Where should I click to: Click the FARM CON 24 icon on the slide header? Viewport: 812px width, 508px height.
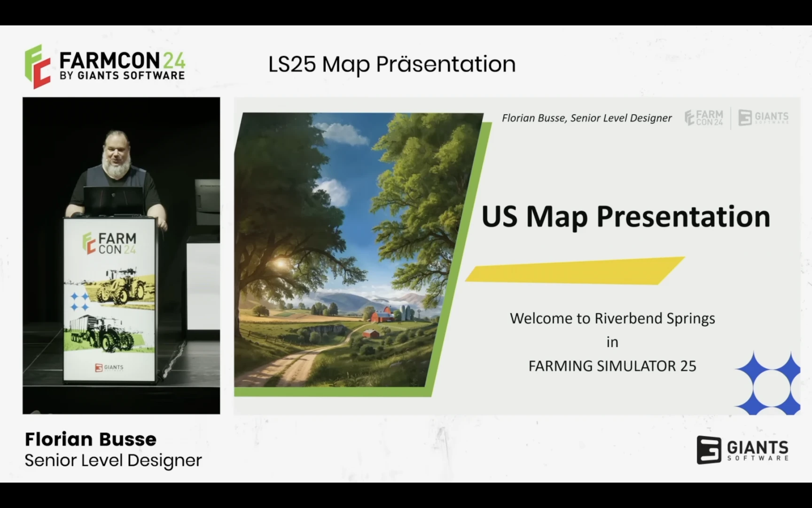[x=703, y=118]
